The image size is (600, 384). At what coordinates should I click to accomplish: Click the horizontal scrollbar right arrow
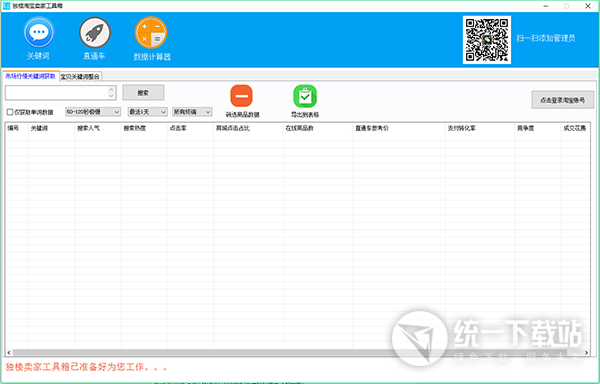(586, 353)
